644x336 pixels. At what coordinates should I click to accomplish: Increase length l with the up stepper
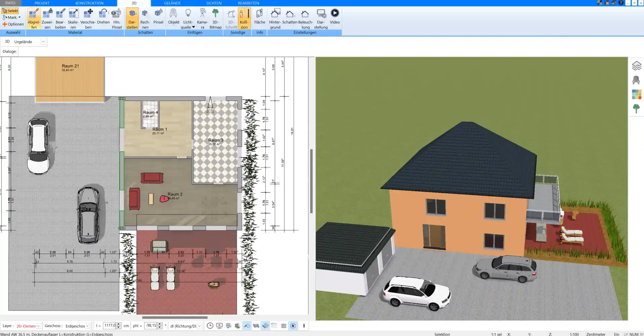118,324
